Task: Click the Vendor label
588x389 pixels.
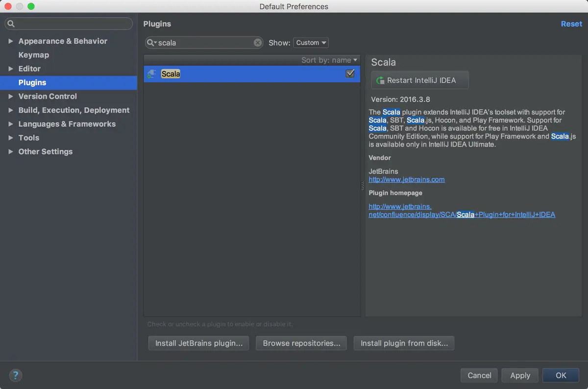Action: coord(380,158)
